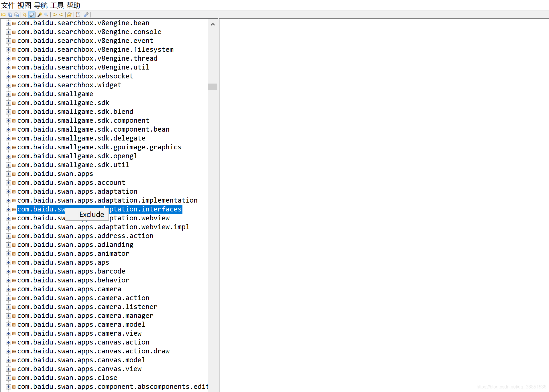549x392 pixels.
Task: Open the 导航 menu
Action: pos(41,5)
